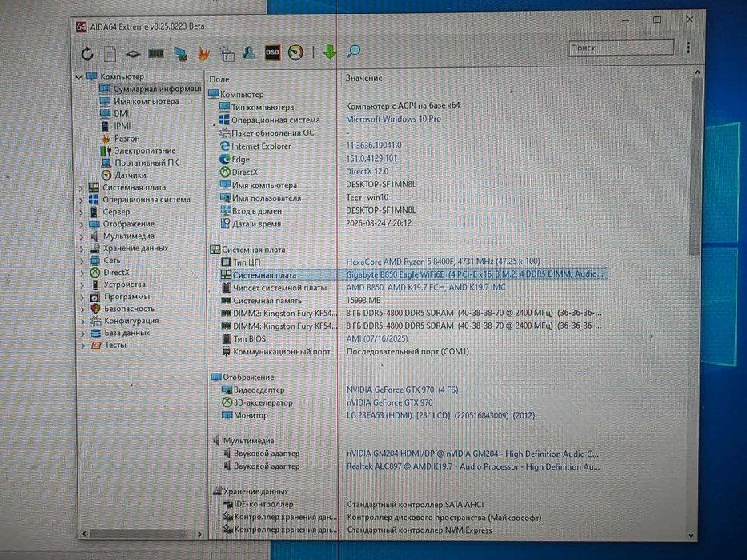Open the memory module benchmark toolbar icon
The image size is (747, 560).
point(156,54)
